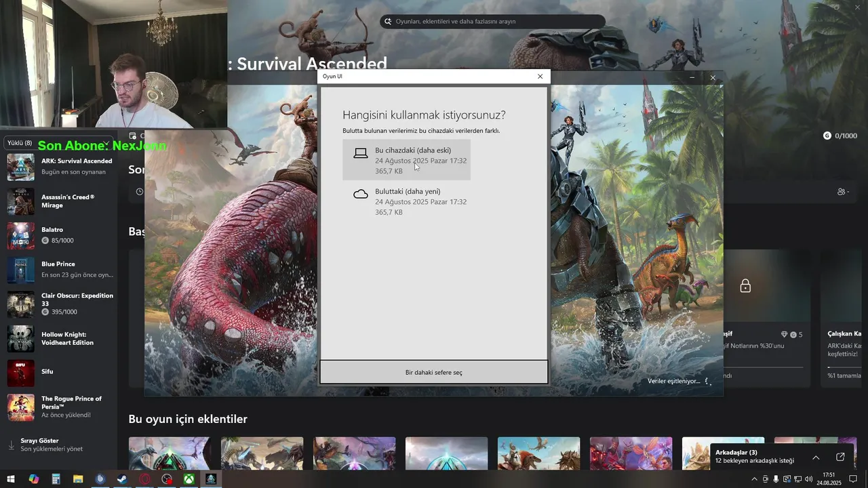Click the cloud icon for cloud save
The image size is (868, 488).
tap(361, 195)
